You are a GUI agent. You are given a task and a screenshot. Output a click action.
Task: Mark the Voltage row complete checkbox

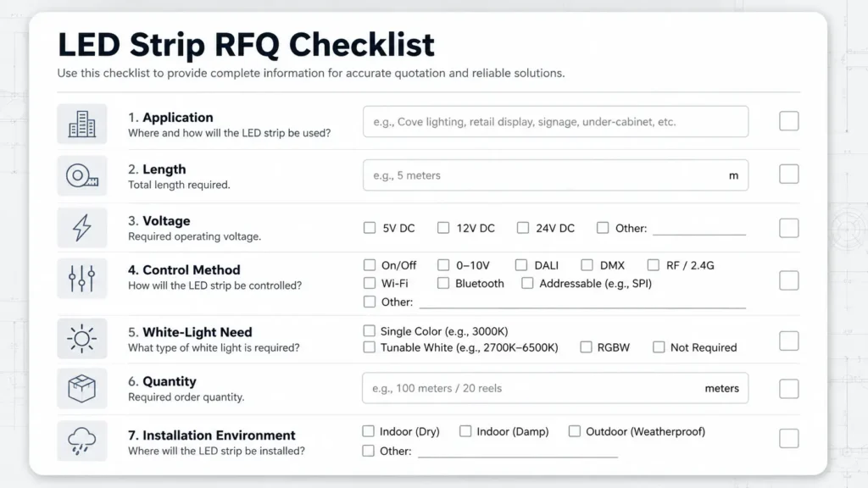789,228
